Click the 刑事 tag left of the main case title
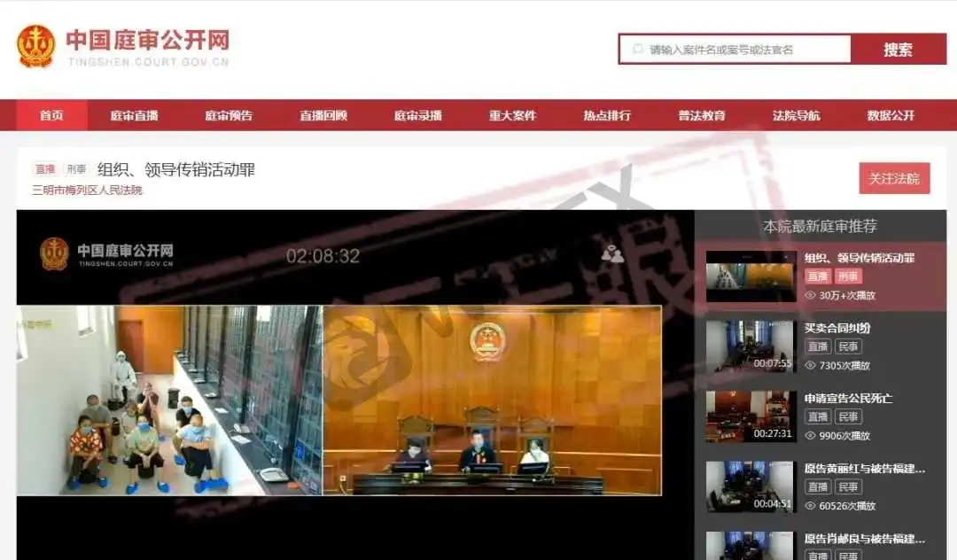 click(x=77, y=169)
